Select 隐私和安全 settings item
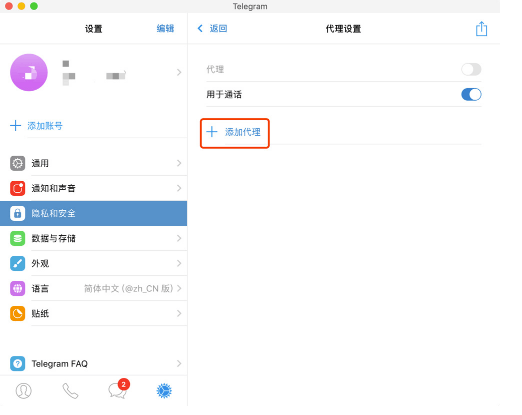Viewport: 522px width, 415px height. (93, 213)
